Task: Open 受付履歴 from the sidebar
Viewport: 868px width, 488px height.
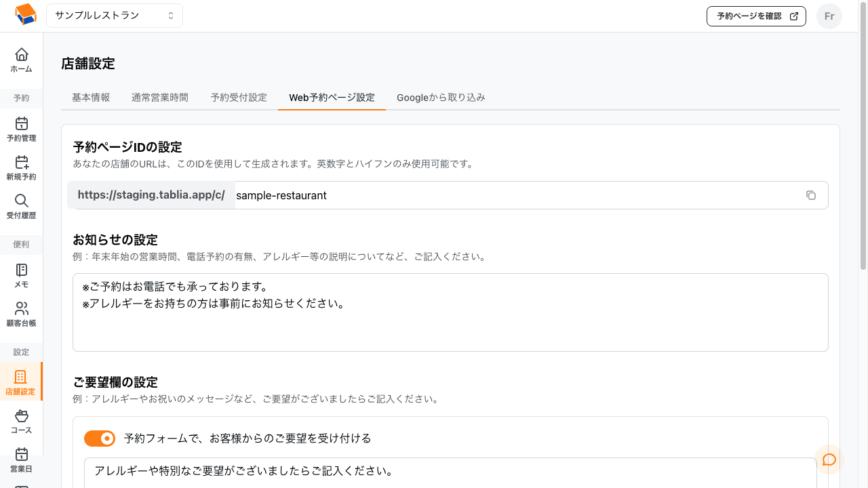Action: (21, 205)
